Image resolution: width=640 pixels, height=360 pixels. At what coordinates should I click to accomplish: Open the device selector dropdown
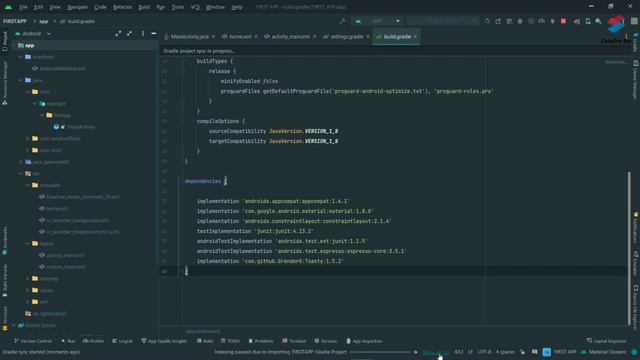click(442, 21)
